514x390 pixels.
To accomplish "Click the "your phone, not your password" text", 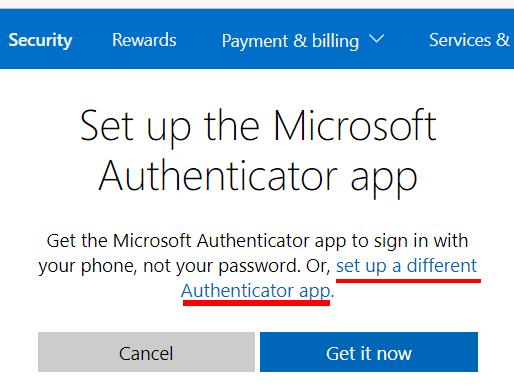I will click(167, 266).
